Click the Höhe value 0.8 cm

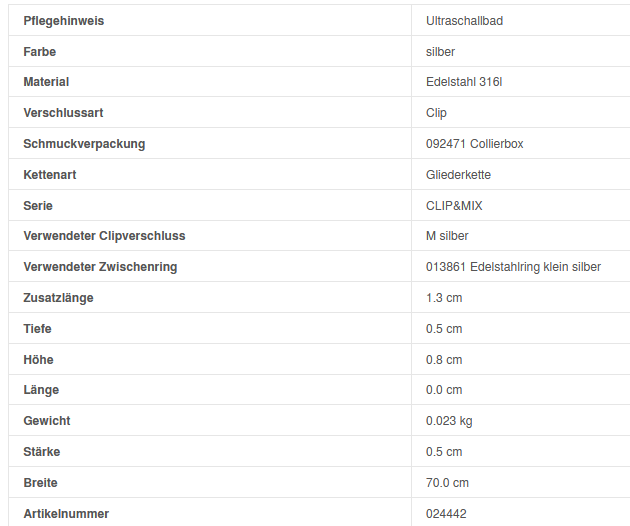coord(444,360)
